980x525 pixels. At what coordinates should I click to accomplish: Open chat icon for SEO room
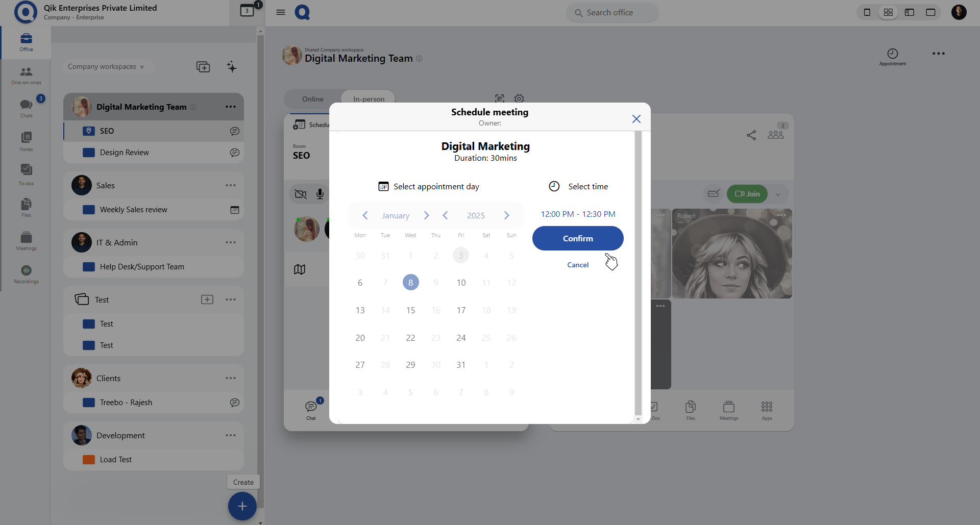click(234, 131)
